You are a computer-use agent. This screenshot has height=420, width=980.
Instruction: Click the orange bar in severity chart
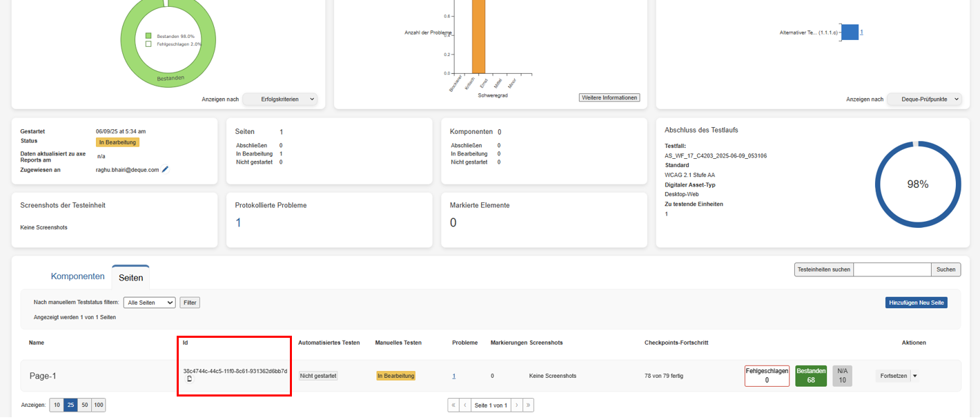pyautogui.click(x=478, y=36)
